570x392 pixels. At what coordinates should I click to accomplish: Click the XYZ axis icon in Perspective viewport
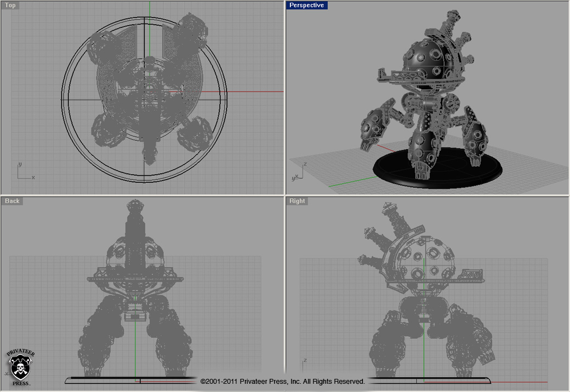pos(298,172)
